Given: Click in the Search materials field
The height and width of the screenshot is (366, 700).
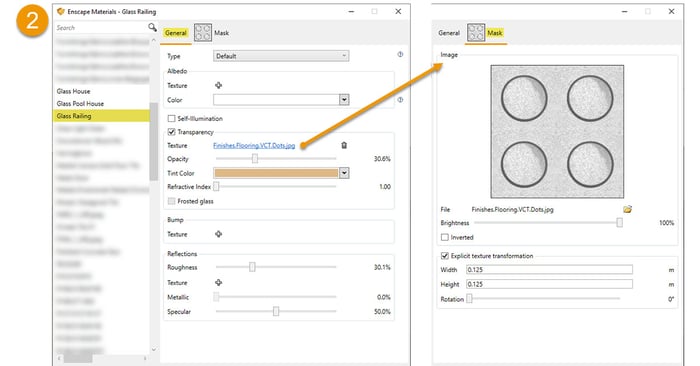Looking at the screenshot, I should click(100, 28).
